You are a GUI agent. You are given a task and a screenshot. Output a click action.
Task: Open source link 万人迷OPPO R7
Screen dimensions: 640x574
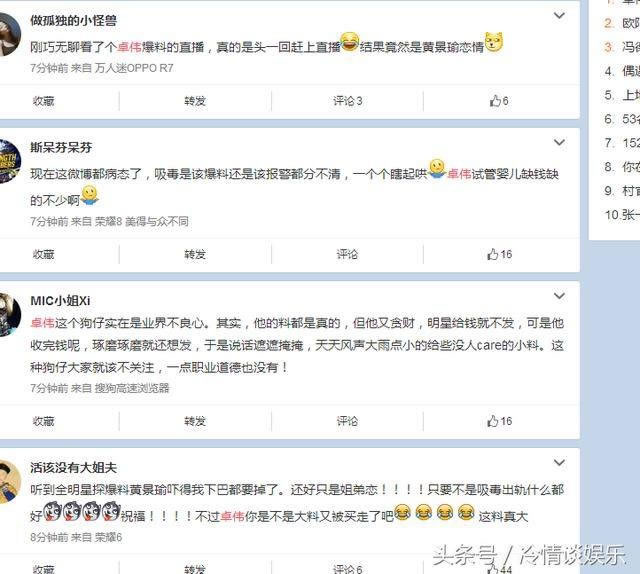pos(134,68)
